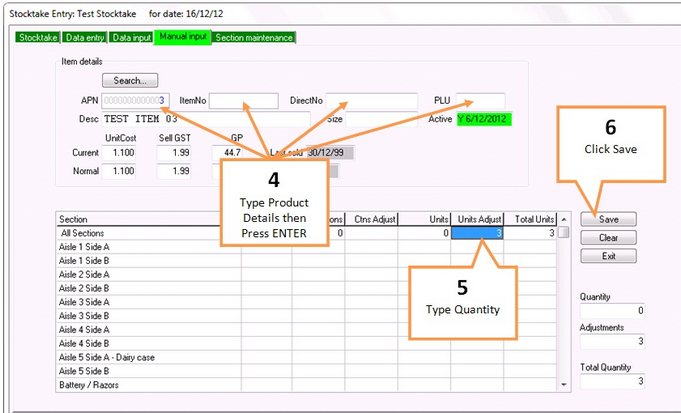This screenshot has height=413, width=681.
Task: Click the Current Sell GST field
Action: coord(174,153)
